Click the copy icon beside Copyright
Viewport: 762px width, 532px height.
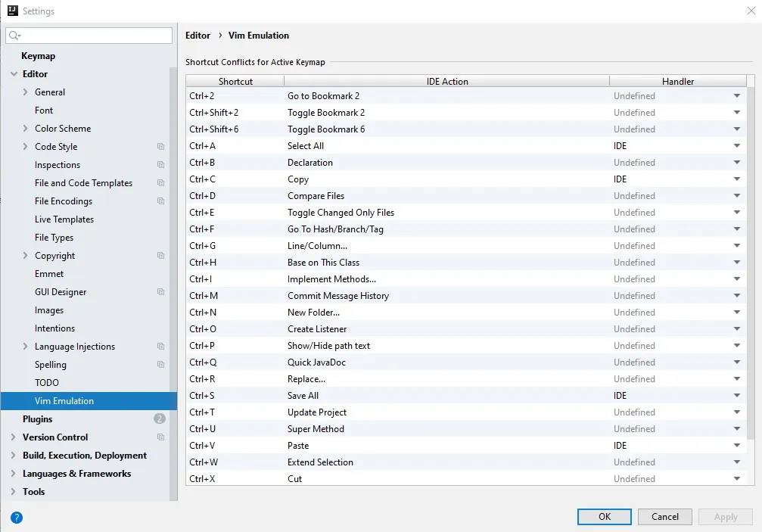161,256
